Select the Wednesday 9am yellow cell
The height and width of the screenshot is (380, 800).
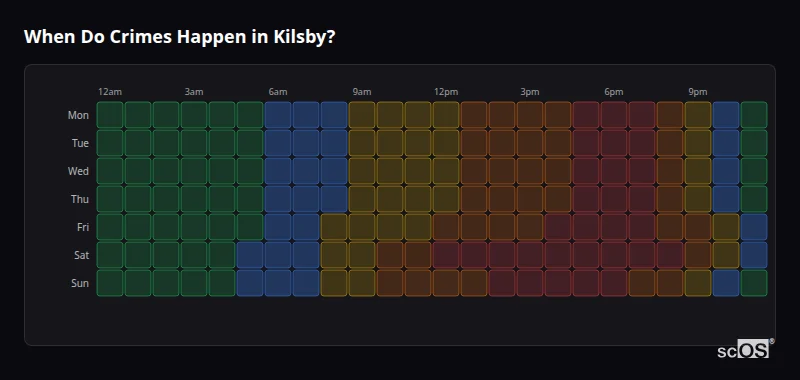click(362, 171)
